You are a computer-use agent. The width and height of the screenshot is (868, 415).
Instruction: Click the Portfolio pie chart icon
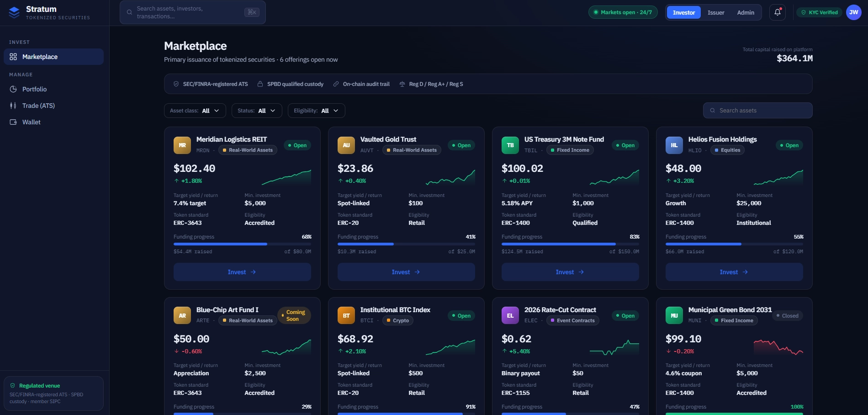[13, 89]
